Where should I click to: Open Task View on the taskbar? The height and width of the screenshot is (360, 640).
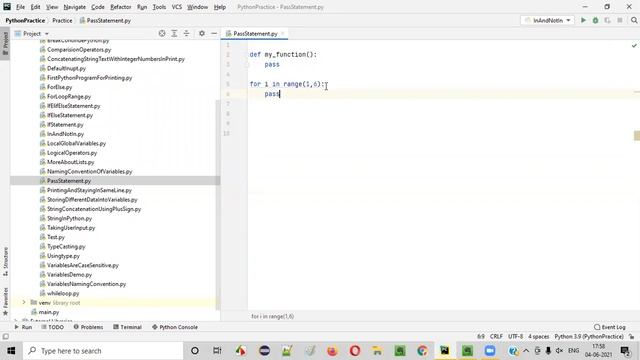click(217, 351)
